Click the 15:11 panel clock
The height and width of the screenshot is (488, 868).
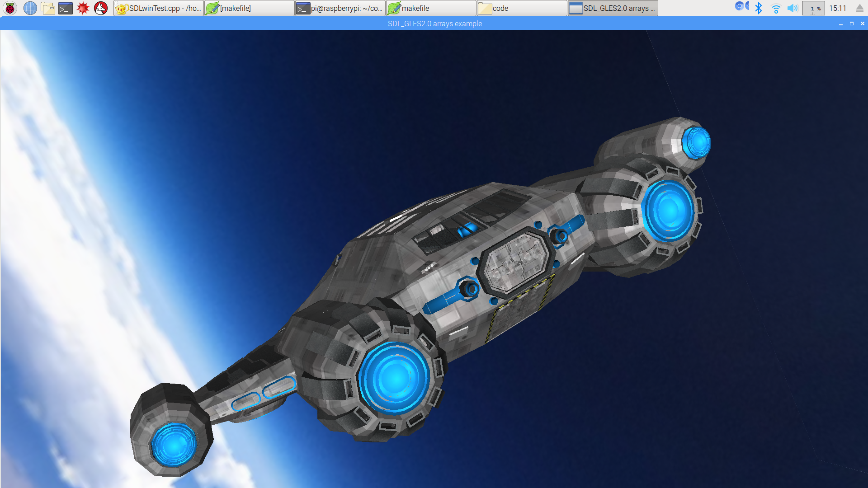click(x=837, y=8)
